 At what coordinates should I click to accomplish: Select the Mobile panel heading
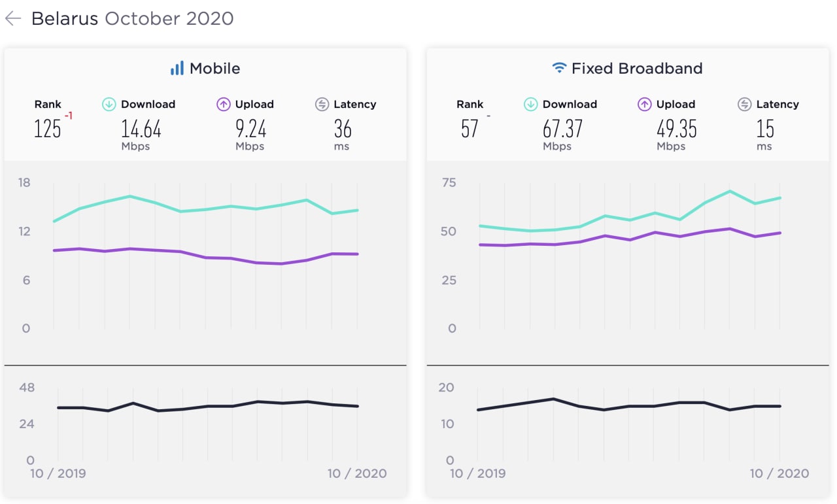pos(214,69)
